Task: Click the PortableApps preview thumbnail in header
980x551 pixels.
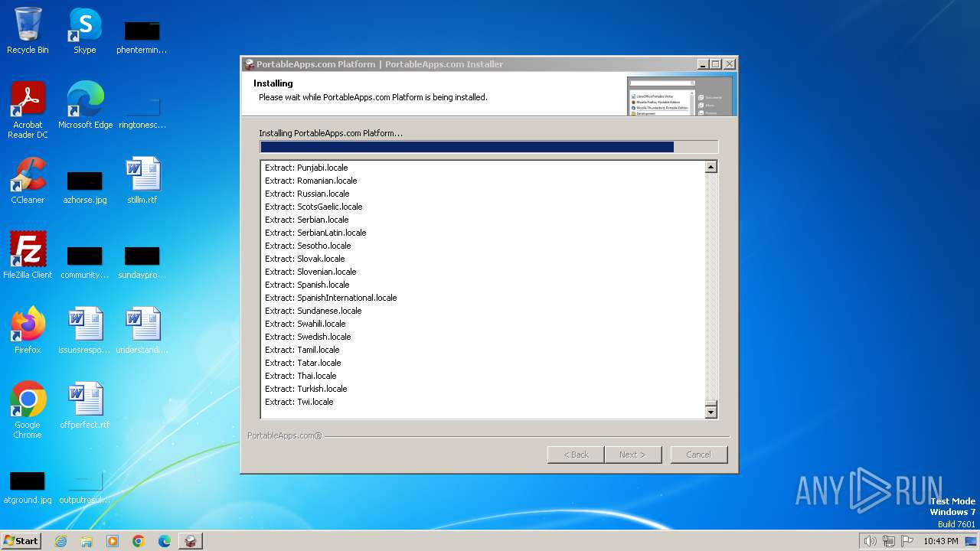Action: point(680,96)
